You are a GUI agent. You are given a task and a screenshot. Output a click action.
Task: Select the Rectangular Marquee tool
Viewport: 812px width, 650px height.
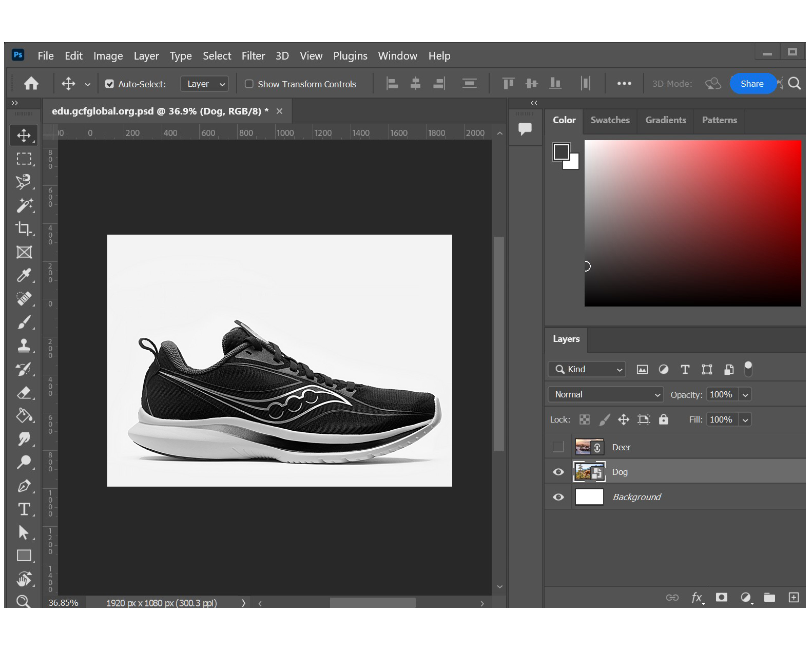click(24, 159)
